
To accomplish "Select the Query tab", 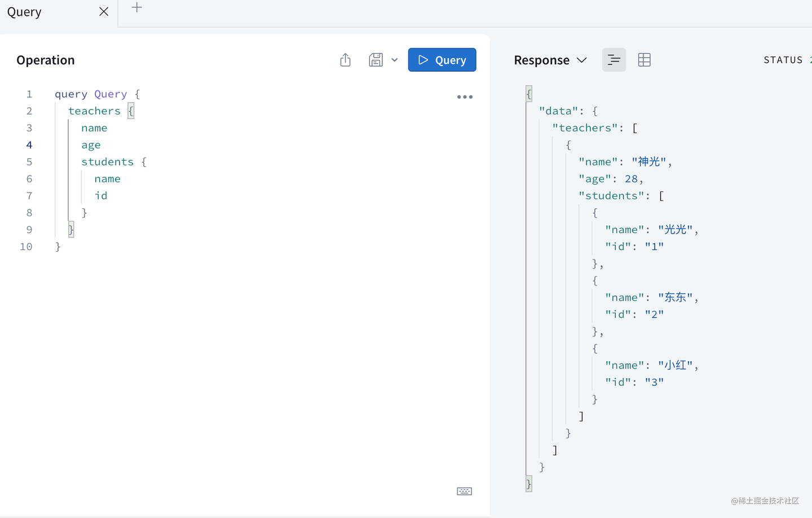I will [x=24, y=11].
